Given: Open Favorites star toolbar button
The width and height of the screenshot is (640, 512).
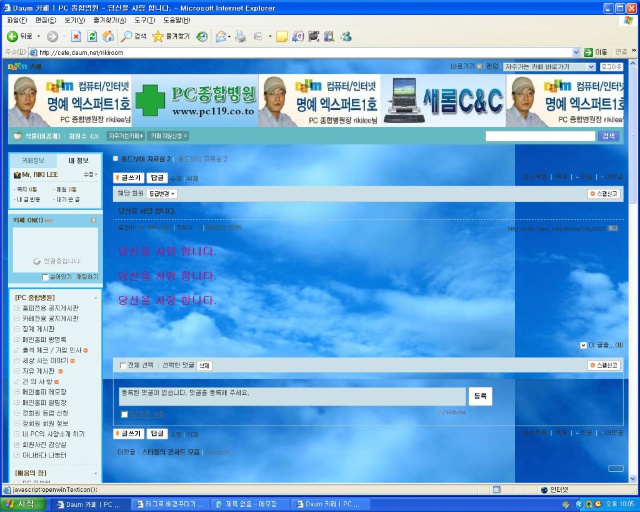Looking at the screenshot, I should click(171, 37).
